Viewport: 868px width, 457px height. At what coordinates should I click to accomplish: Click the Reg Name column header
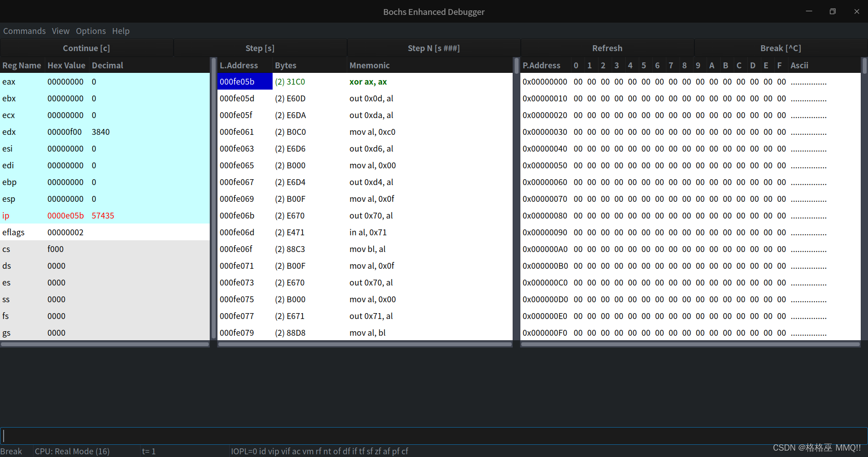pyautogui.click(x=22, y=65)
